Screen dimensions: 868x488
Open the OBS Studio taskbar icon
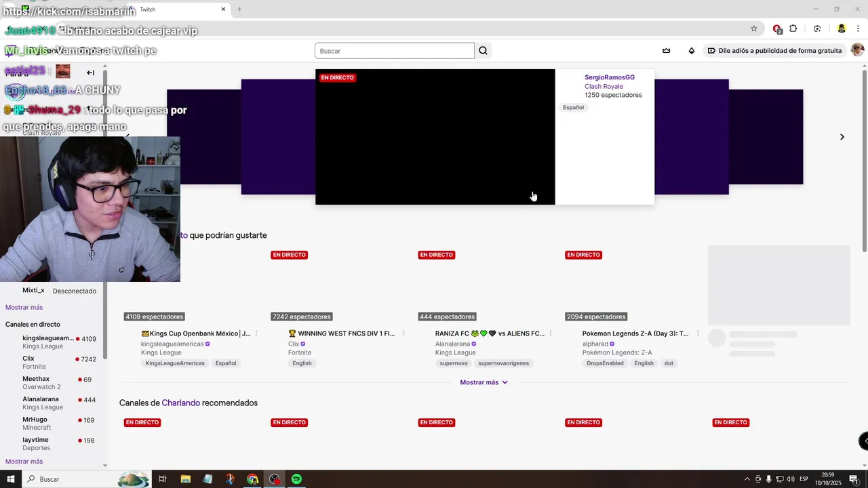(275, 479)
